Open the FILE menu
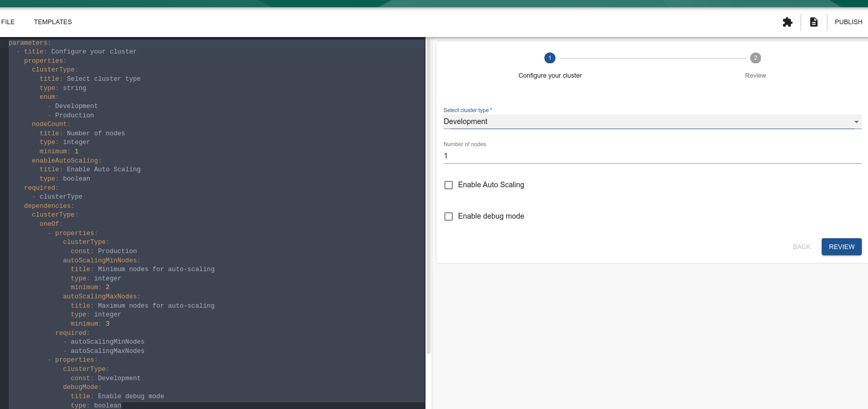Image resolution: width=868 pixels, height=409 pixels. [x=8, y=22]
